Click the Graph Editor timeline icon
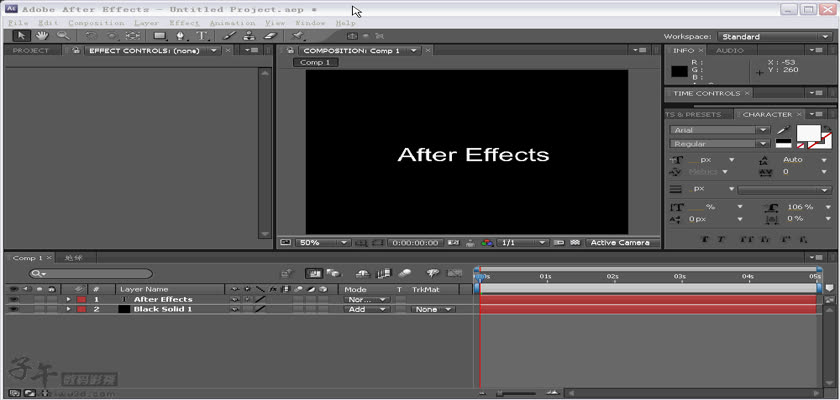This screenshot has height=400, width=840. click(454, 274)
